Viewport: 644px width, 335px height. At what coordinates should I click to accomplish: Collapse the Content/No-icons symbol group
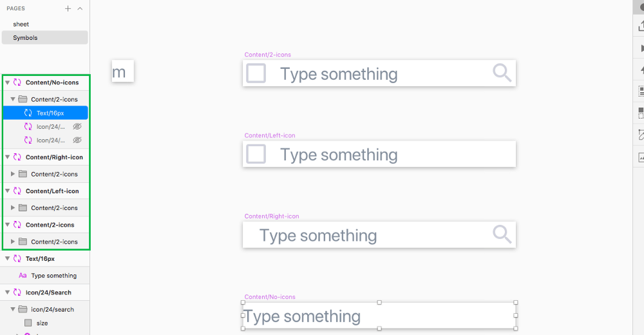(x=7, y=82)
